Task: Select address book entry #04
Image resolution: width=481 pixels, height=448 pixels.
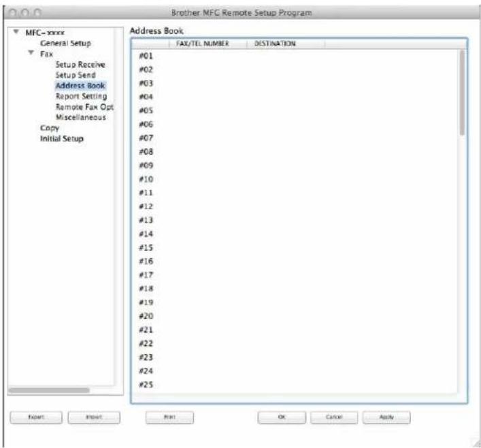Action: (294, 97)
